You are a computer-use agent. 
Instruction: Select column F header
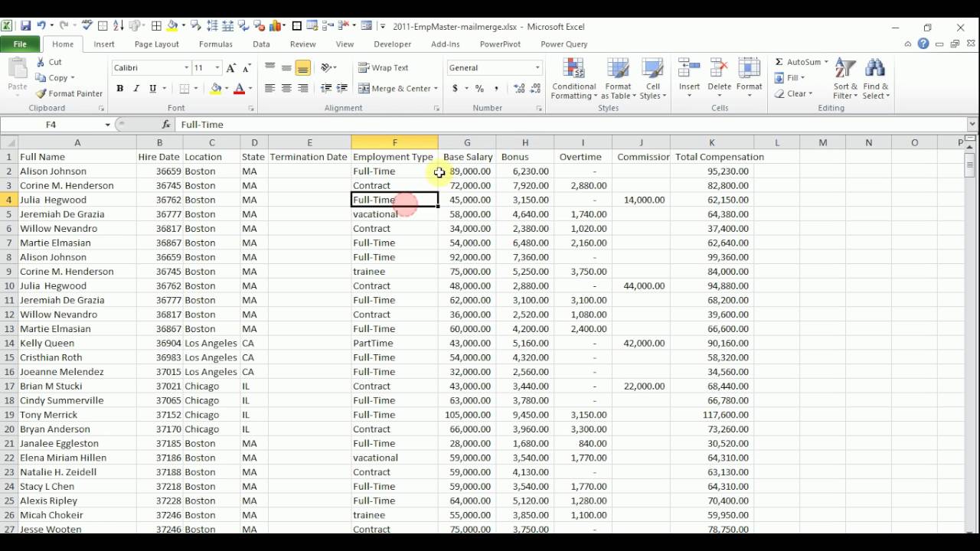(x=394, y=142)
